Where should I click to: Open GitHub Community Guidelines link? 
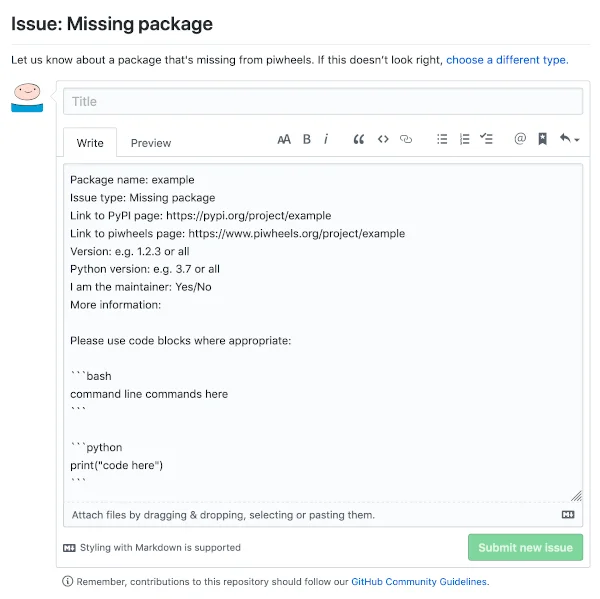(x=419, y=581)
